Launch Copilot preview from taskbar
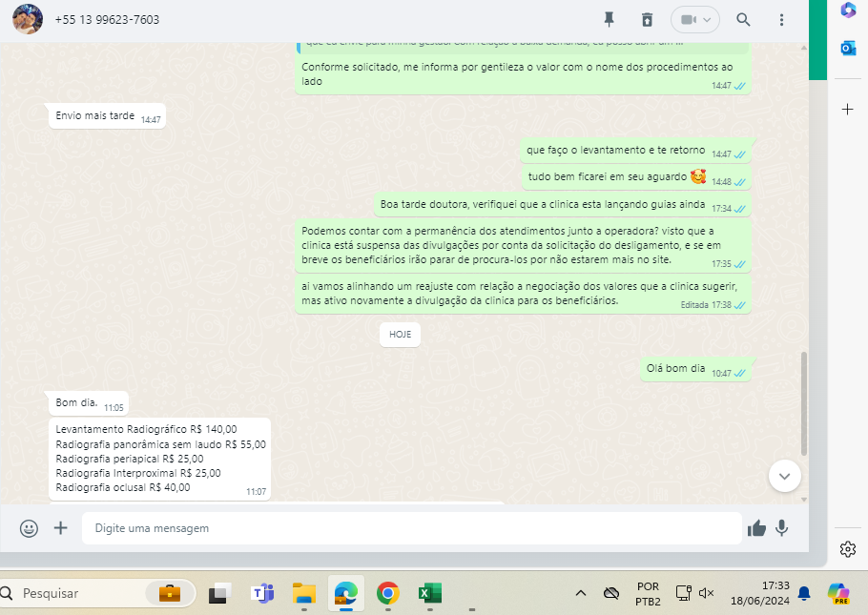 point(838,593)
